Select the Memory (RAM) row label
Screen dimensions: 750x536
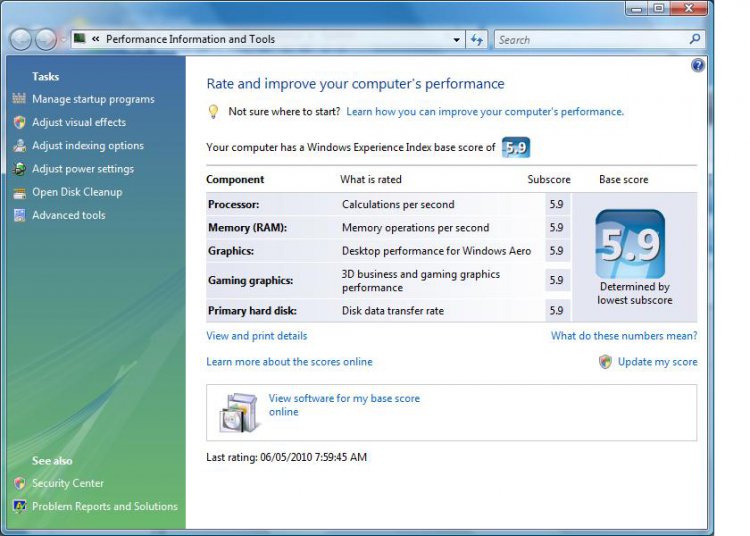click(x=247, y=228)
